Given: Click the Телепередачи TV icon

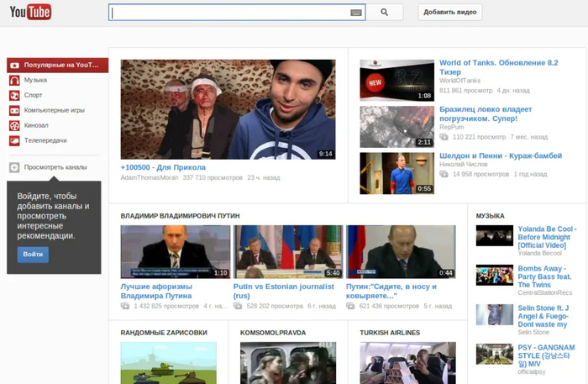Looking at the screenshot, I should coord(14,140).
